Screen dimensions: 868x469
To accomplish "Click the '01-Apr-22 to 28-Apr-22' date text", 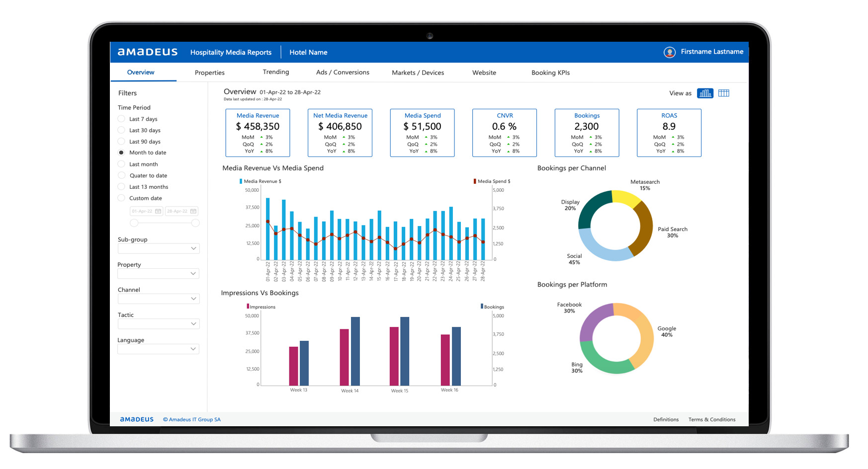I will coord(290,92).
